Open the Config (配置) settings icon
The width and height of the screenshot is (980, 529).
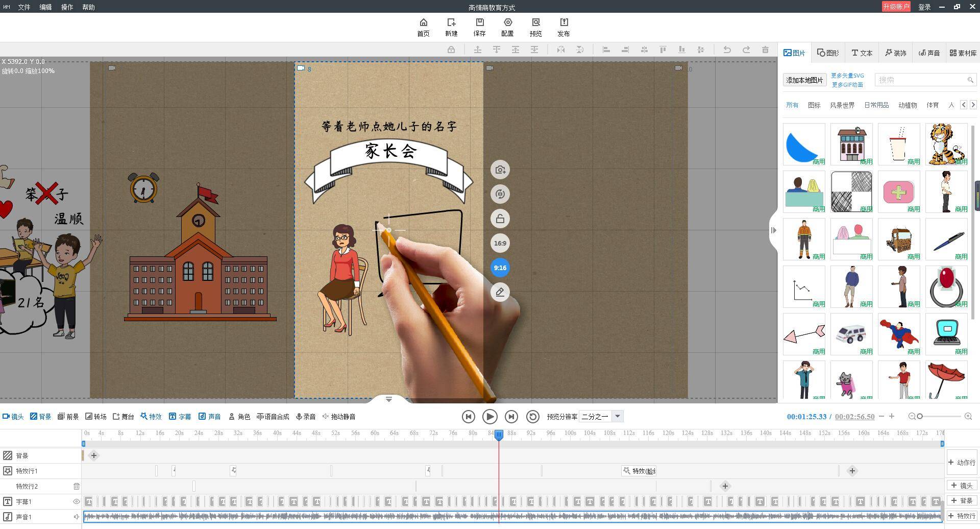(x=507, y=27)
